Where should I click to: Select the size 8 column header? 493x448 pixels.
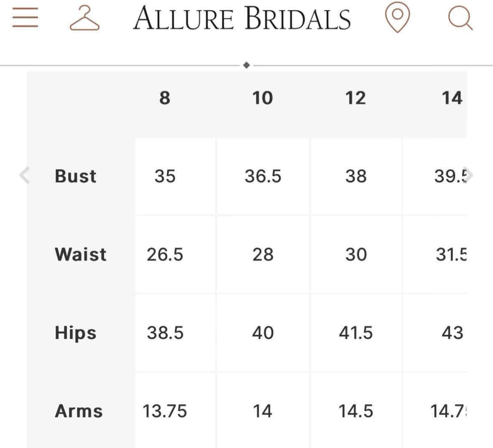(x=165, y=98)
